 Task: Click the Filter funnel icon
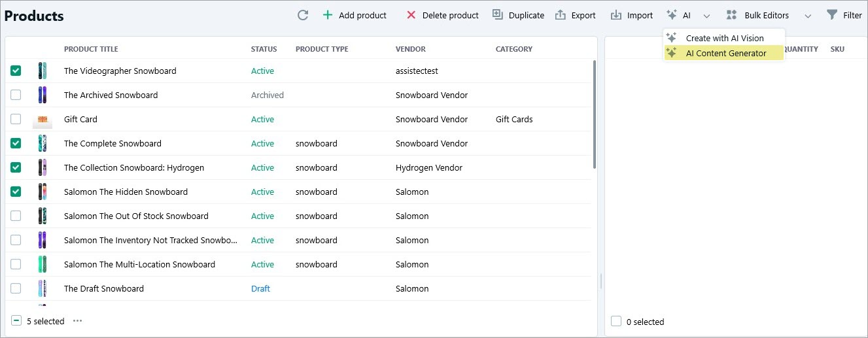pyautogui.click(x=832, y=14)
